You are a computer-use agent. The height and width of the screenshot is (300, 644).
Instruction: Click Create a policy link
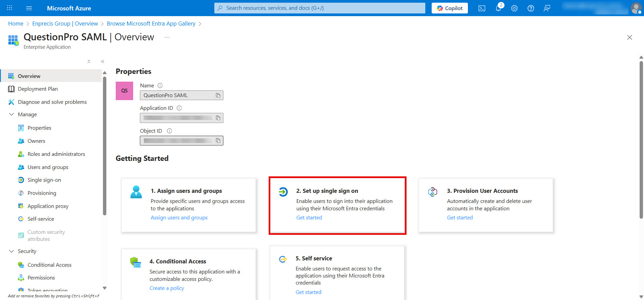pos(167,288)
